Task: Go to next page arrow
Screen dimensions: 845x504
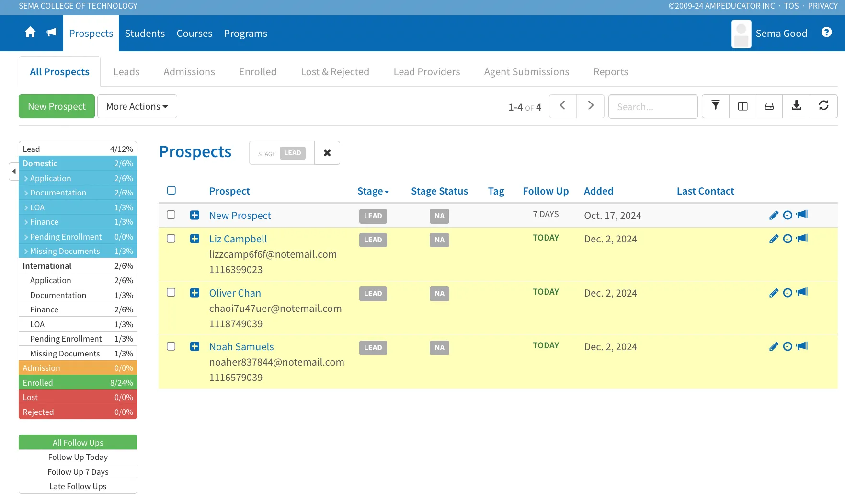Action: [x=591, y=106]
